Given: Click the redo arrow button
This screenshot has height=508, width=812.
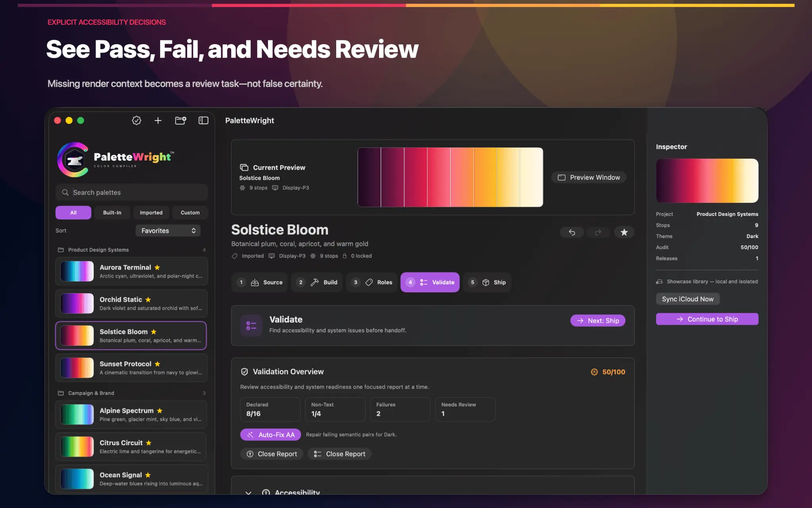Looking at the screenshot, I should click(x=598, y=232).
